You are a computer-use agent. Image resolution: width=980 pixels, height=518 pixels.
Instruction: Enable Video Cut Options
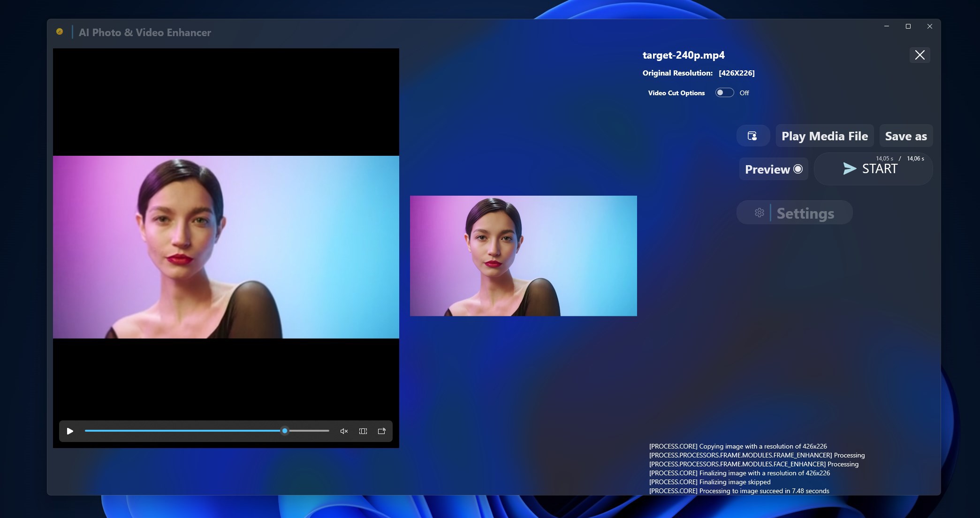(x=724, y=92)
